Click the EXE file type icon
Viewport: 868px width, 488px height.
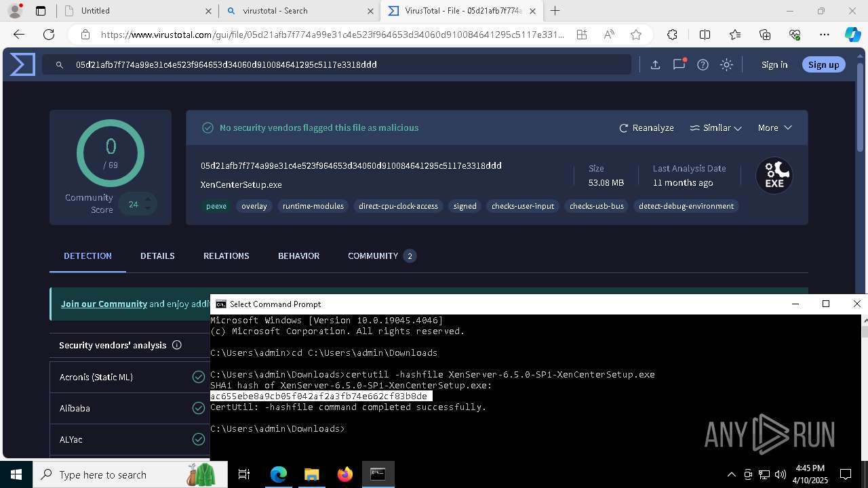click(x=774, y=176)
